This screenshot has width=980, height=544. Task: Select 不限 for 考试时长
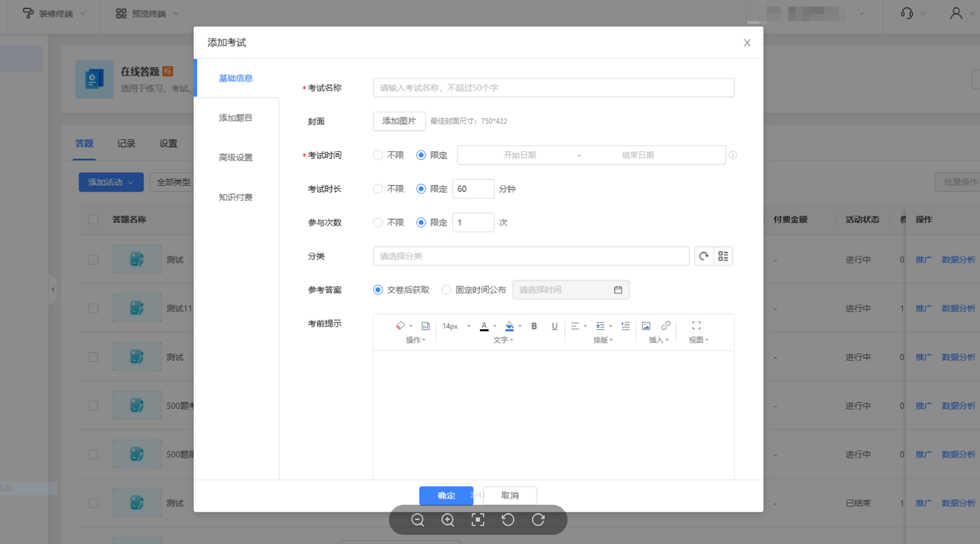pos(378,189)
